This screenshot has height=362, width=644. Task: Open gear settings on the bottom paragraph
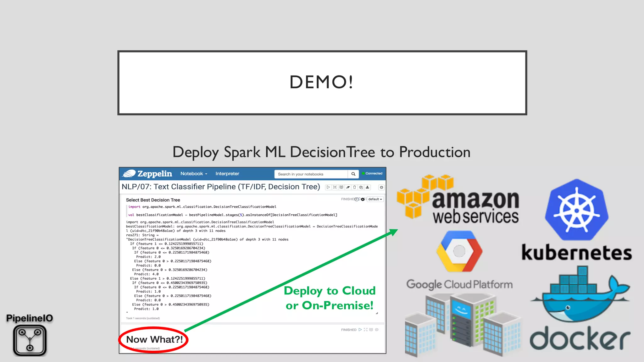[377, 330]
